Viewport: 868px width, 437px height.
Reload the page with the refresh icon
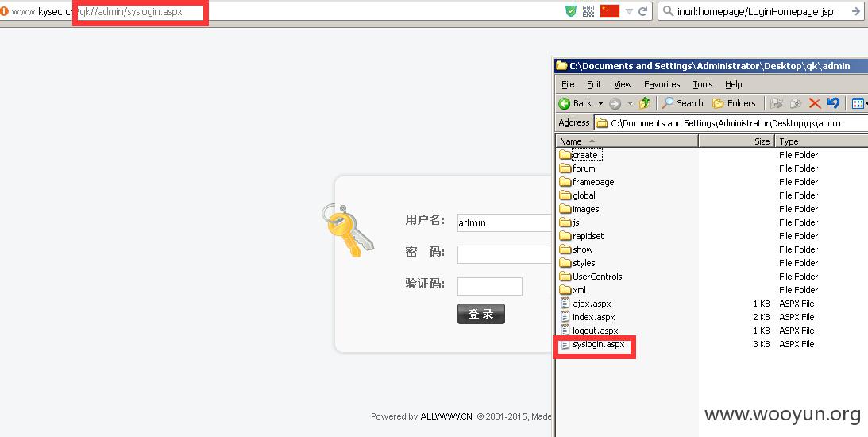[643, 11]
